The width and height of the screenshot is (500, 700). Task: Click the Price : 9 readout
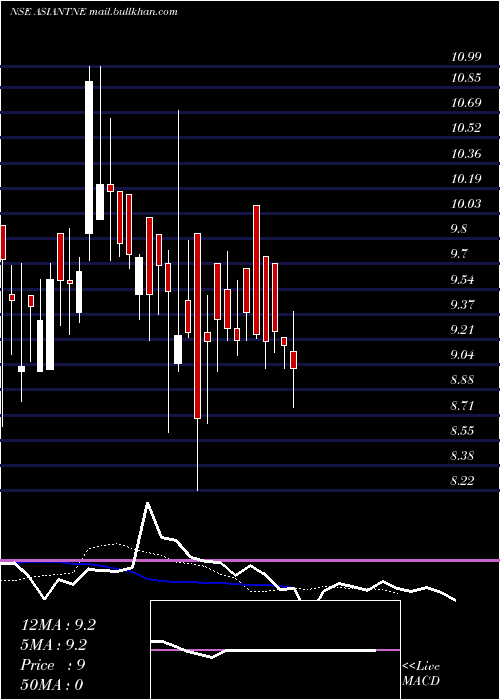pyautogui.click(x=53, y=665)
